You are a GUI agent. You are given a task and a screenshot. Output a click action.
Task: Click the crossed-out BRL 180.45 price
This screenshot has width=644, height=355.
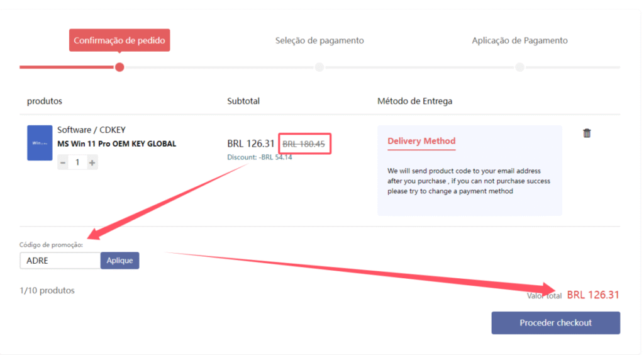pyautogui.click(x=304, y=144)
